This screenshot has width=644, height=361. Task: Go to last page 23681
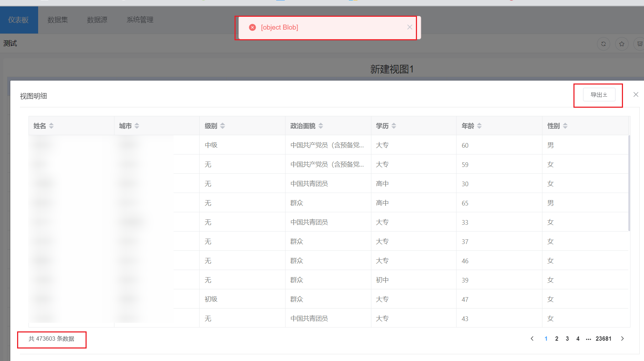pyautogui.click(x=603, y=339)
